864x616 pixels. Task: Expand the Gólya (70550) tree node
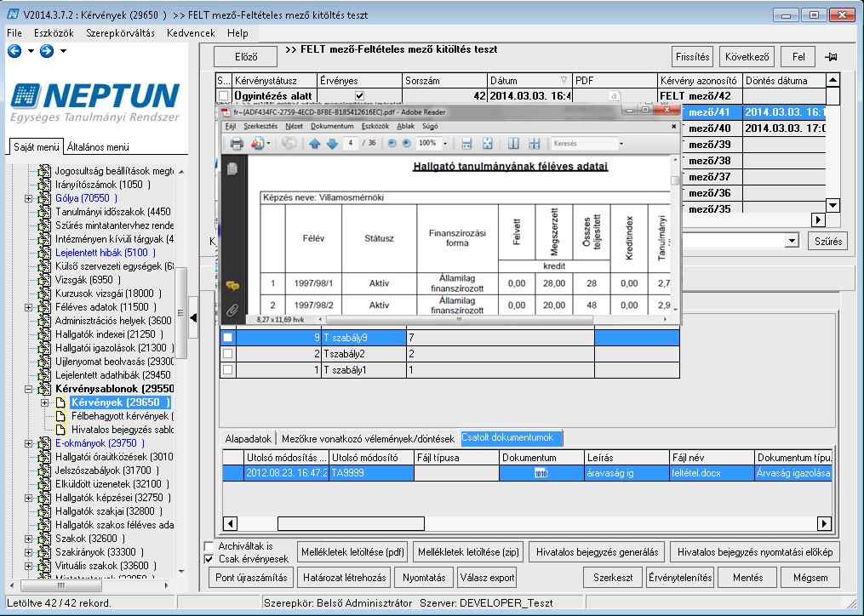[29, 198]
